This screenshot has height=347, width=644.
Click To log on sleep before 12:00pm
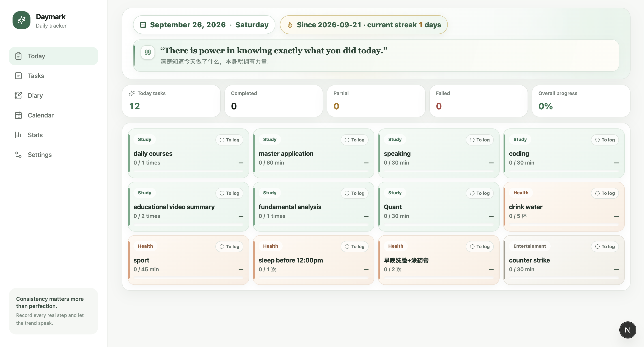(354, 247)
